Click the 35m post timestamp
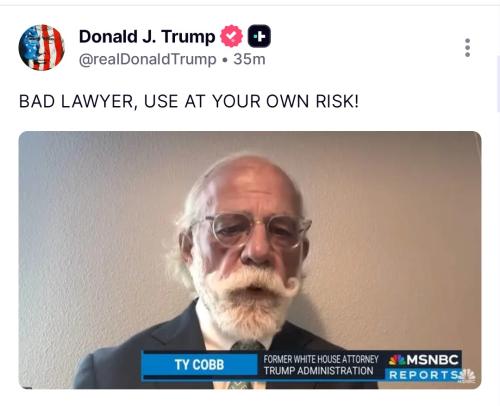This screenshot has width=500, height=406. point(249,59)
